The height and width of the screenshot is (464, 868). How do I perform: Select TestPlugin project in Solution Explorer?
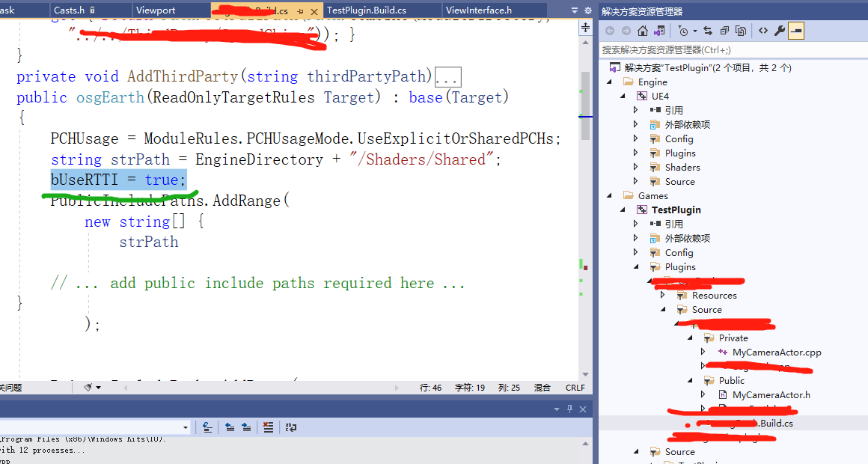(x=676, y=210)
